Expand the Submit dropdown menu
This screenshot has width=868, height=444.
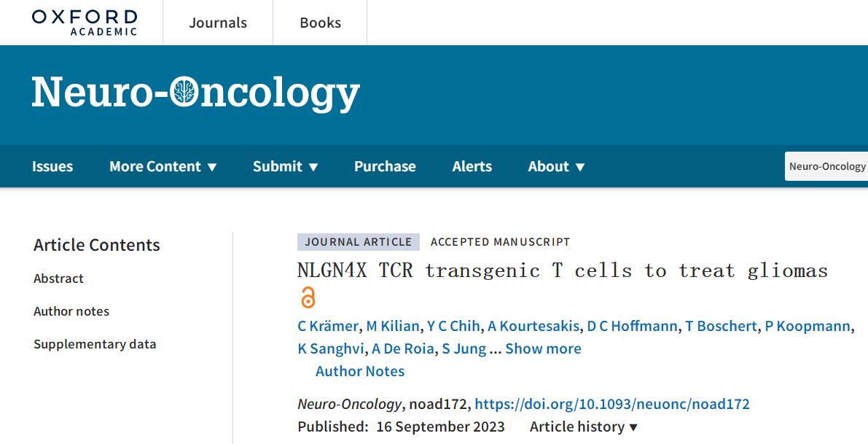pyautogui.click(x=285, y=166)
